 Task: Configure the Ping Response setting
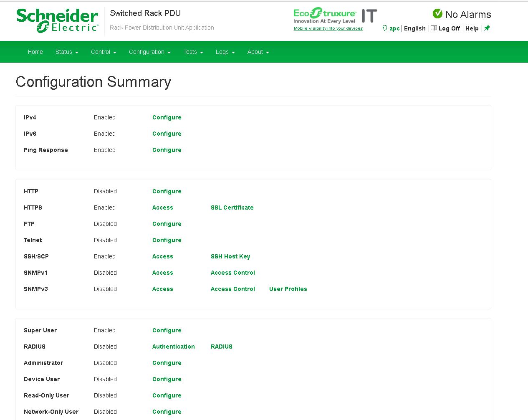point(167,150)
